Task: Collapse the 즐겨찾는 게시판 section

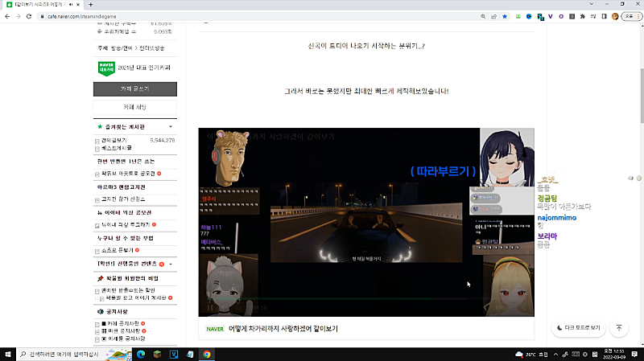Action: [x=170, y=127]
